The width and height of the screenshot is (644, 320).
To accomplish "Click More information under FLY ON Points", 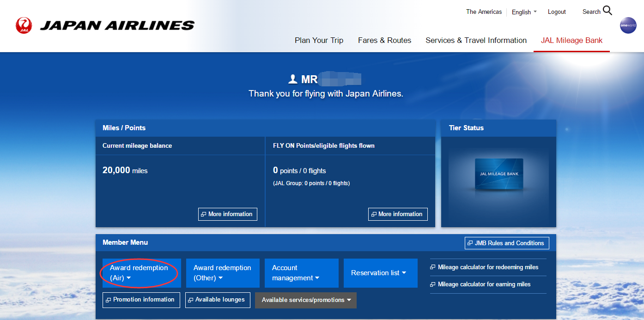I will 398,214.
